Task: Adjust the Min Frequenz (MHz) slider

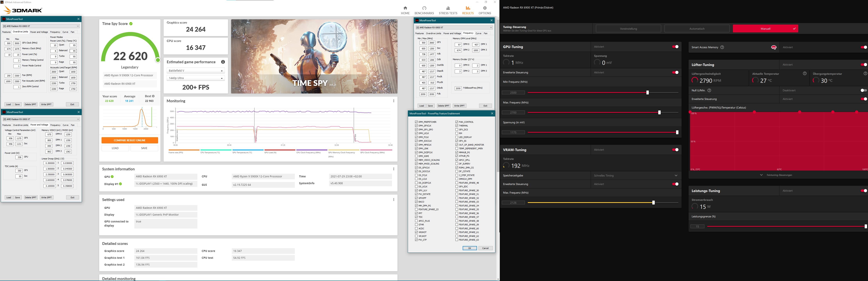Action: (x=647, y=92)
